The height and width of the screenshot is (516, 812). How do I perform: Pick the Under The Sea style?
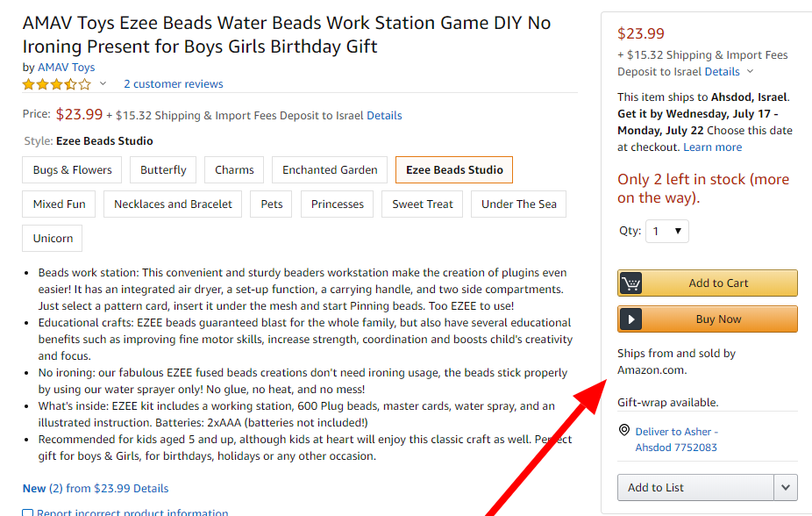[519, 204]
